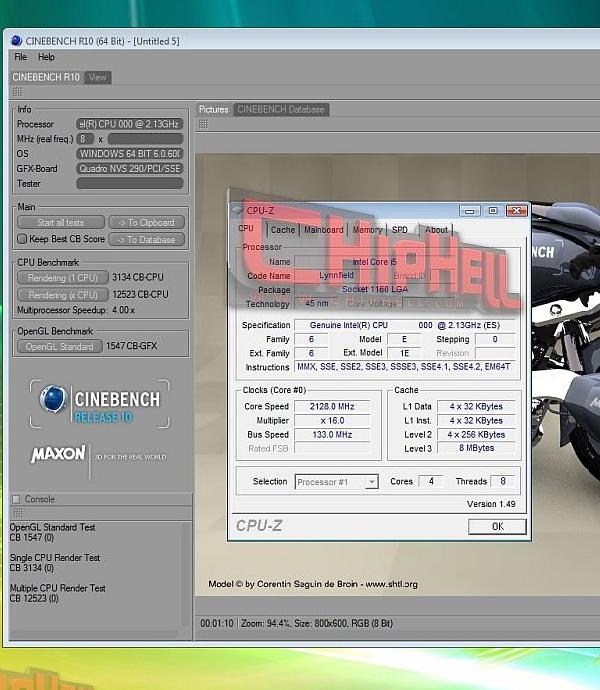Click the To Clipboard button

coord(147,222)
